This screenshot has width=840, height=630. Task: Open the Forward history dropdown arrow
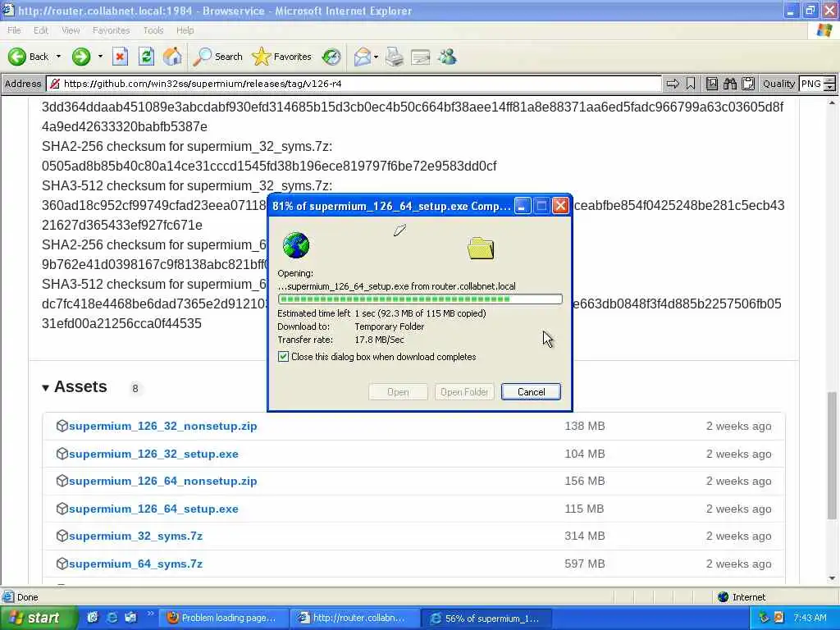[100, 57]
